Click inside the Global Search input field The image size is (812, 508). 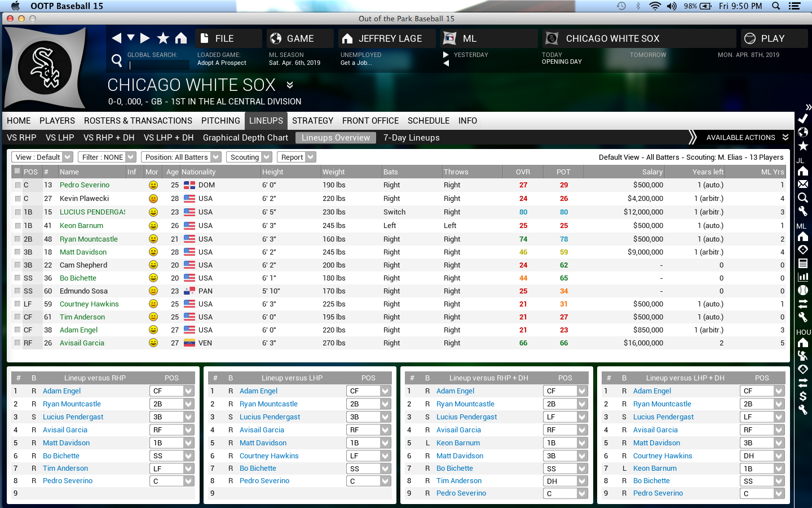[x=158, y=65]
